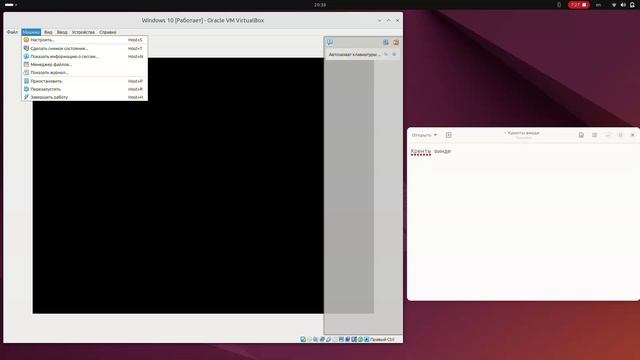
Task: Choose Настроить… from the machine menu
Action: (84, 40)
